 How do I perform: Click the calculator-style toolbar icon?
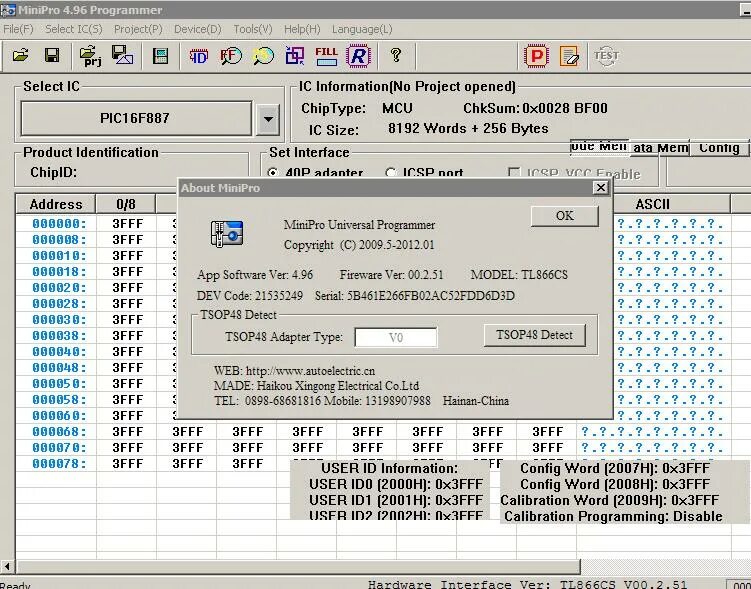tap(160, 56)
